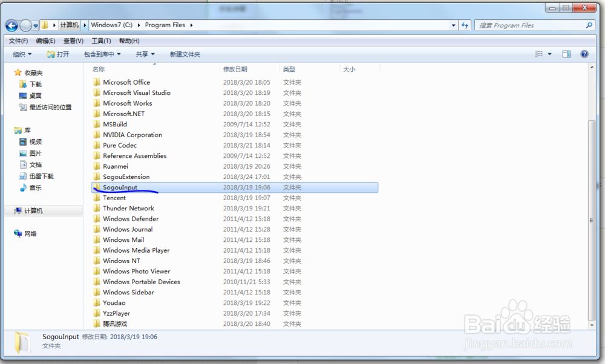
Task: Open the 帮助(H) menu
Action: [129, 41]
